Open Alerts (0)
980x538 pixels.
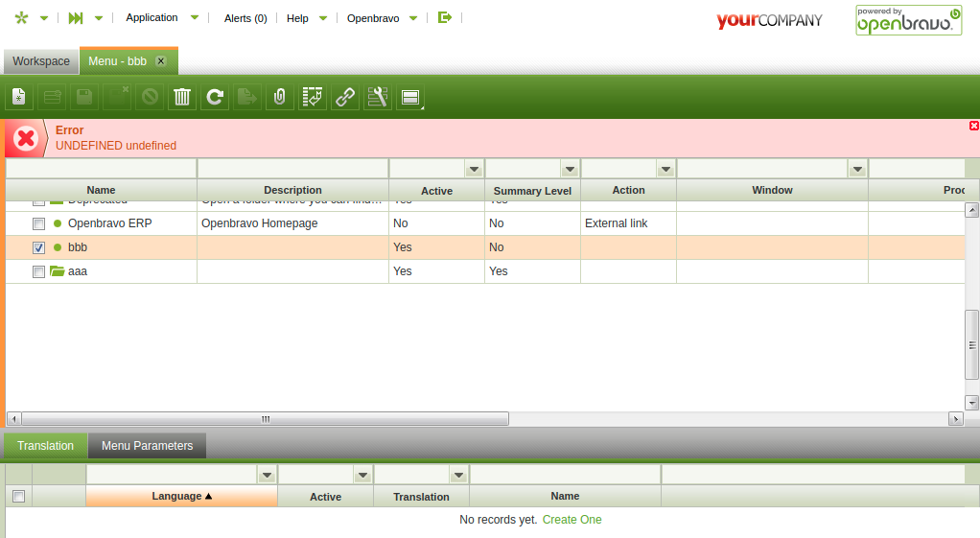(x=245, y=18)
